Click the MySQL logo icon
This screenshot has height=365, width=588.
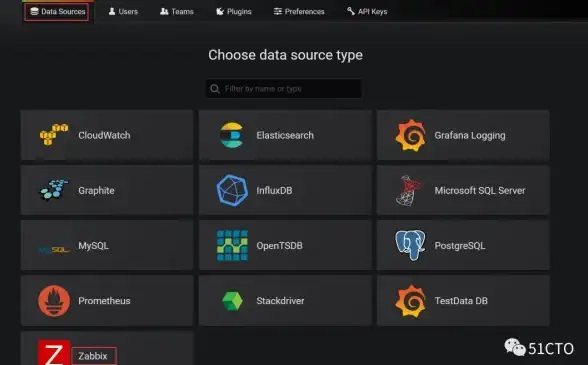(54, 249)
